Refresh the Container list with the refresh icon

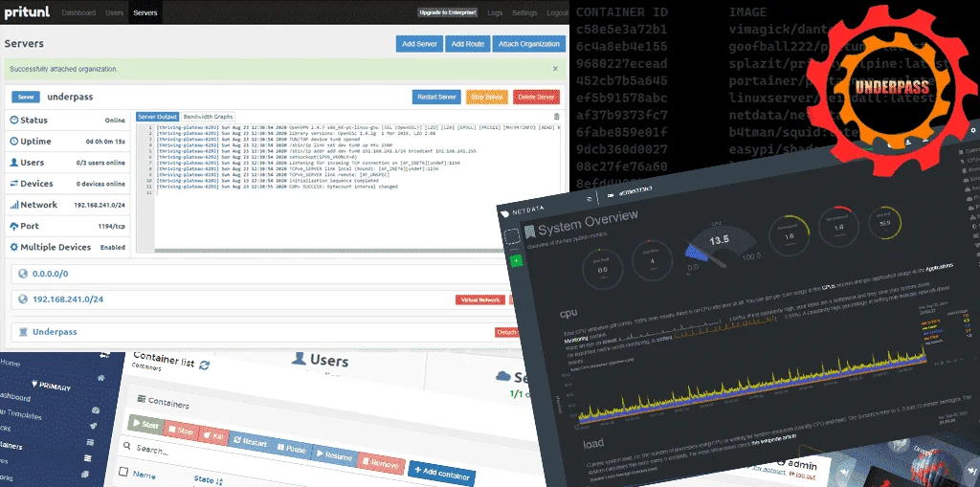204,365
